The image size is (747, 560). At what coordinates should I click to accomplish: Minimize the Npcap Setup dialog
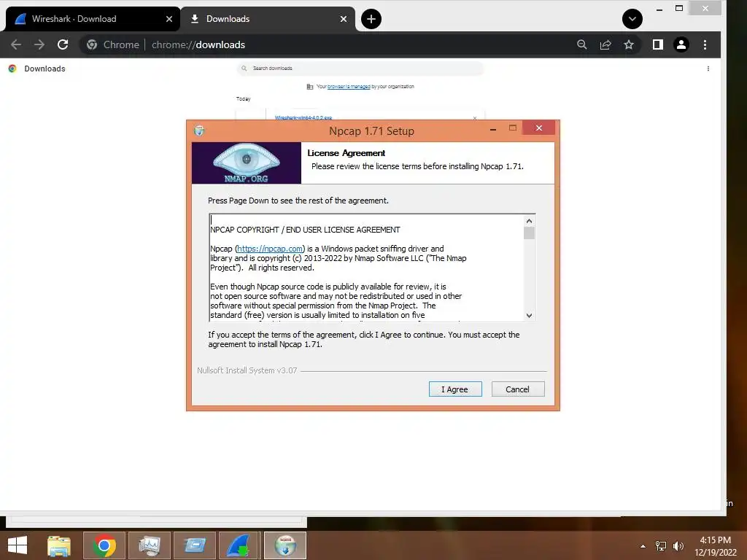(x=493, y=128)
